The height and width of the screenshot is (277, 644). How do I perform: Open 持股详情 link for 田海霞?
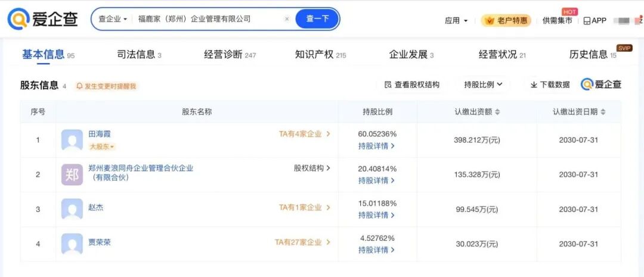(376, 146)
